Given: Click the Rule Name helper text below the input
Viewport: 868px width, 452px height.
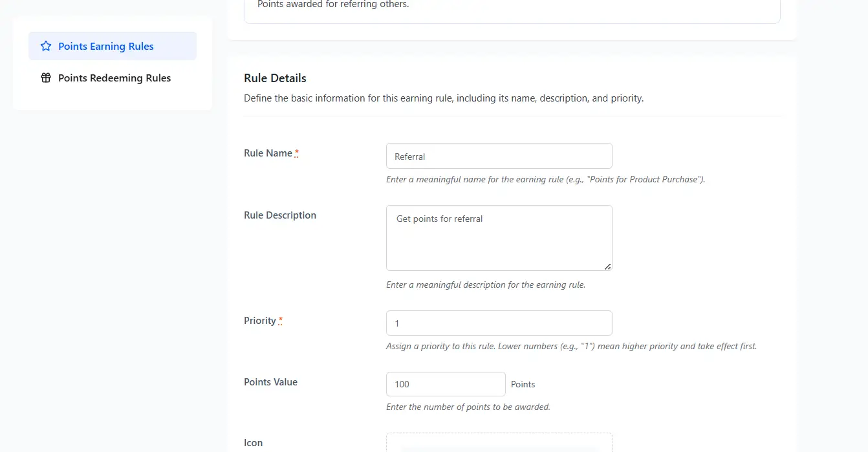Looking at the screenshot, I should pyautogui.click(x=545, y=179).
